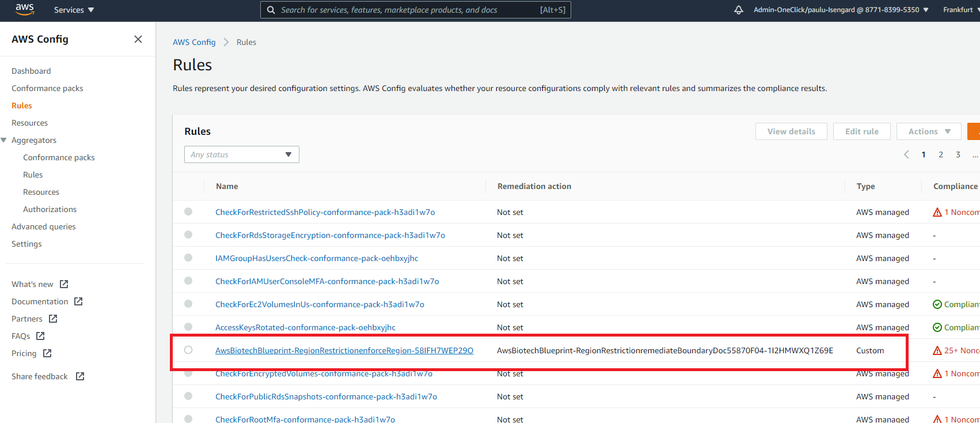Open the Frankfurt region selector
Viewport: 980px width, 423px height.
tap(960, 10)
